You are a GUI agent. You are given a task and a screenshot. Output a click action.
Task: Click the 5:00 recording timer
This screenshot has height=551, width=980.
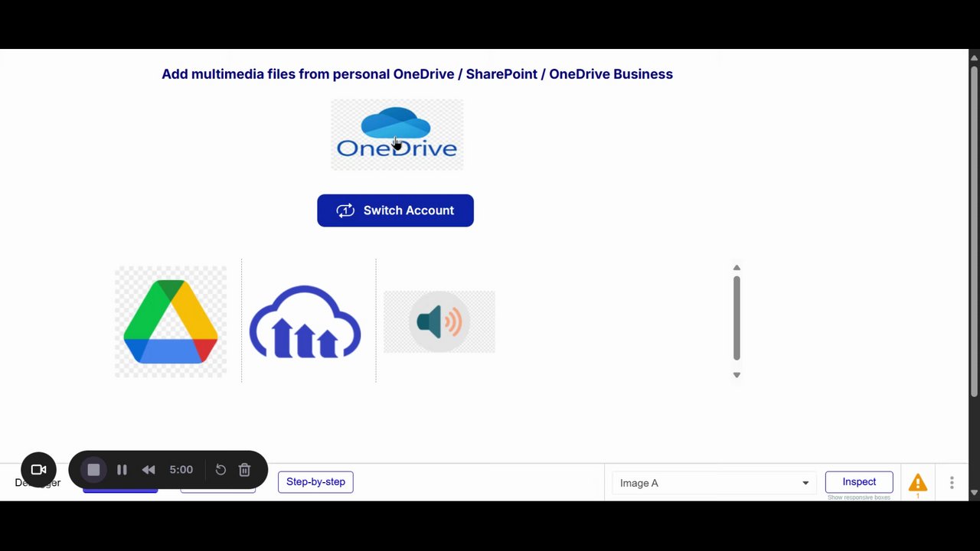click(181, 470)
